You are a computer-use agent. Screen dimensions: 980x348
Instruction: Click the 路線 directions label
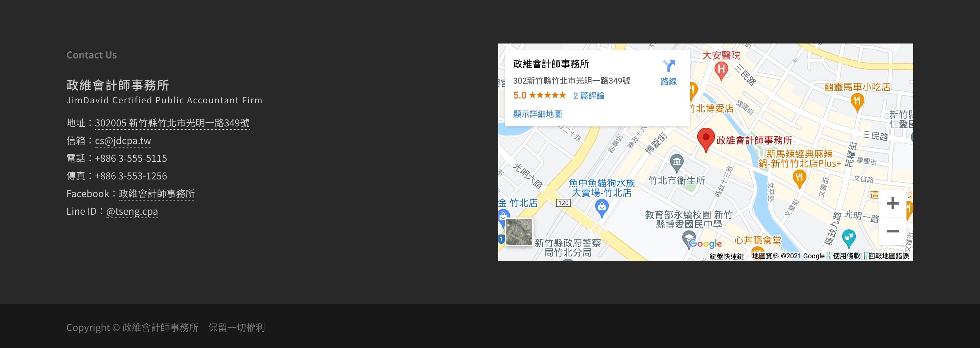click(x=668, y=81)
